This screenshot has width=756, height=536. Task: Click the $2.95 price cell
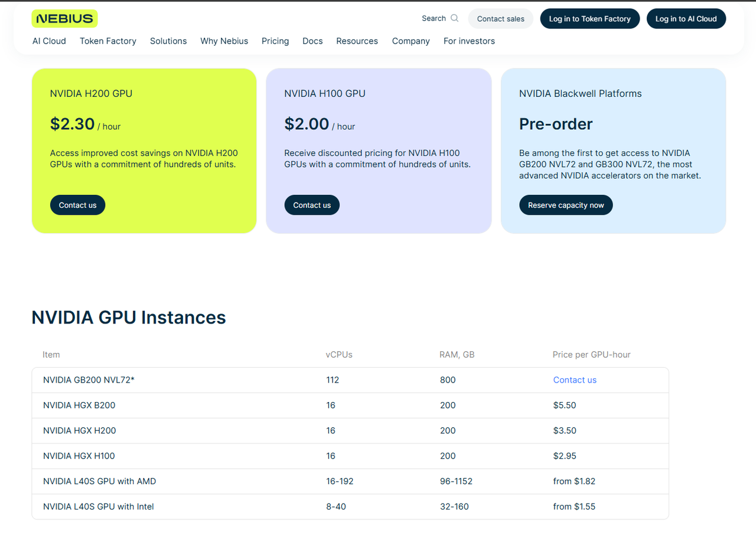565,456
